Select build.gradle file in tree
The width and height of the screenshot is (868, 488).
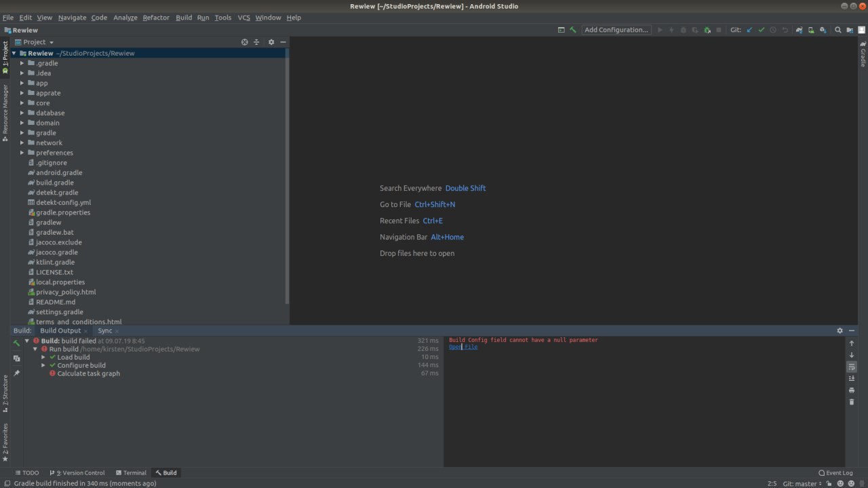[55, 183]
